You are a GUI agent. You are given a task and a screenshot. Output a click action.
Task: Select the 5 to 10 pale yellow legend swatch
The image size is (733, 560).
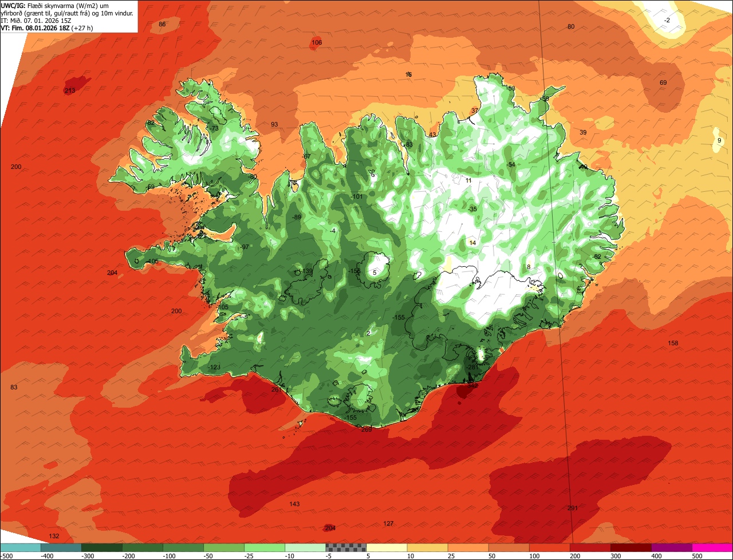point(387,547)
